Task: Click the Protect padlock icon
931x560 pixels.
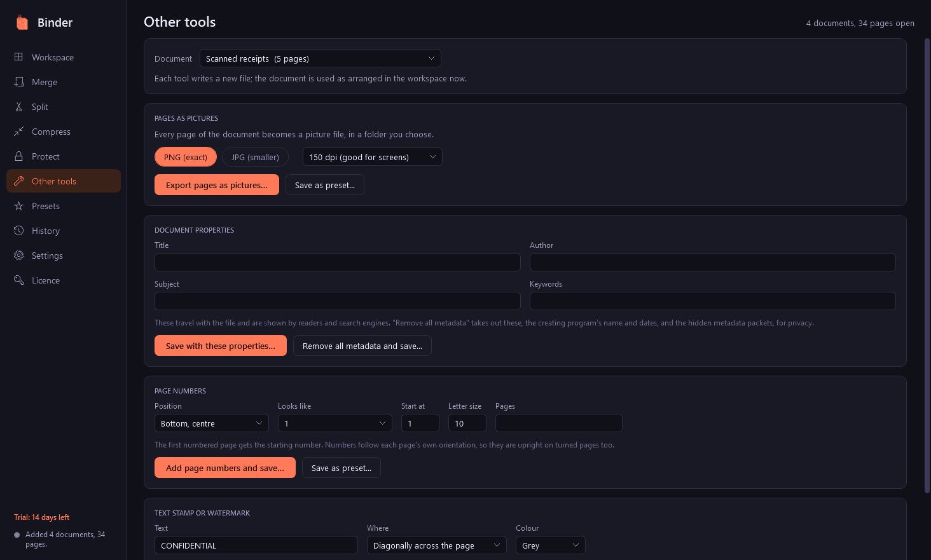Action: tap(18, 156)
